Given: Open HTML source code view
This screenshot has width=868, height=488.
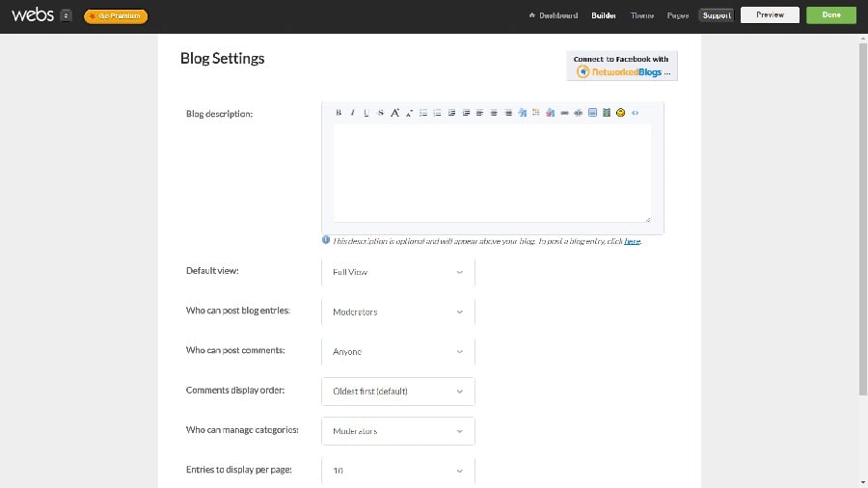Looking at the screenshot, I should 635,113.
